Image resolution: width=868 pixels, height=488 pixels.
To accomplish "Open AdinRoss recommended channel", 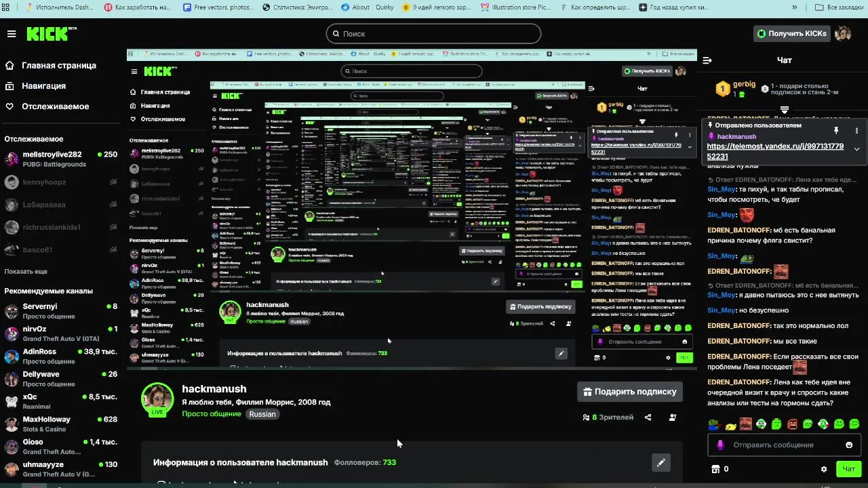I will tap(61, 356).
